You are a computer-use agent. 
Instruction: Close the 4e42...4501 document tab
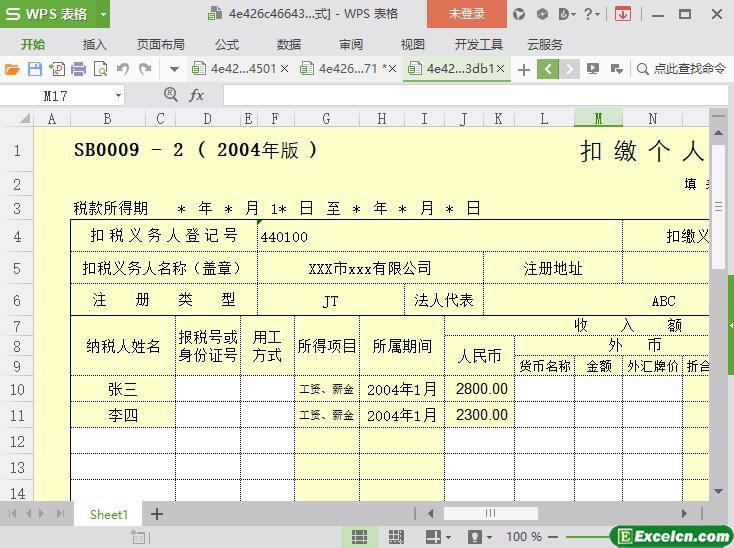(284, 69)
